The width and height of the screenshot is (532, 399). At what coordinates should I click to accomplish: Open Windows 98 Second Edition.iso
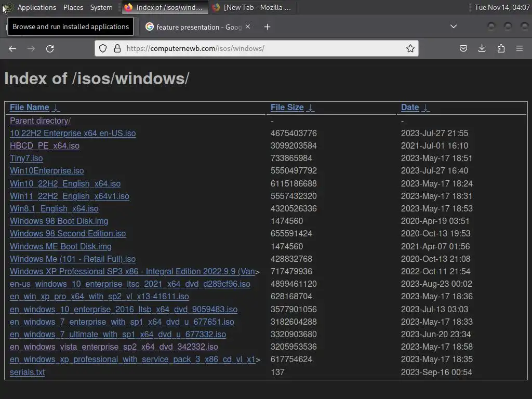[x=68, y=234]
